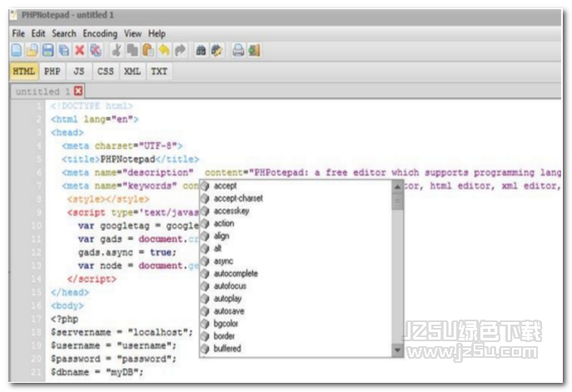The height and width of the screenshot is (392, 572).
Task: Click the $password = "password" line
Action: pyautogui.click(x=113, y=359)
